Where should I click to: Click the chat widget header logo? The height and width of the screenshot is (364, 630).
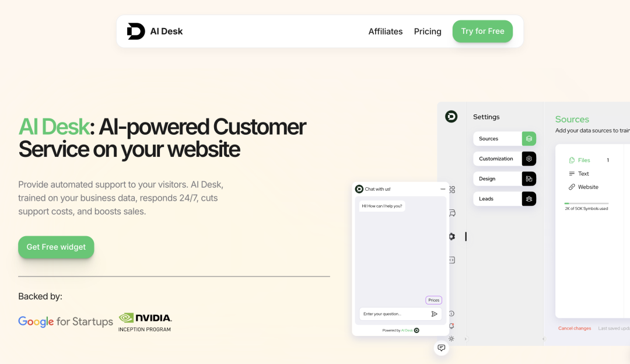359,189
